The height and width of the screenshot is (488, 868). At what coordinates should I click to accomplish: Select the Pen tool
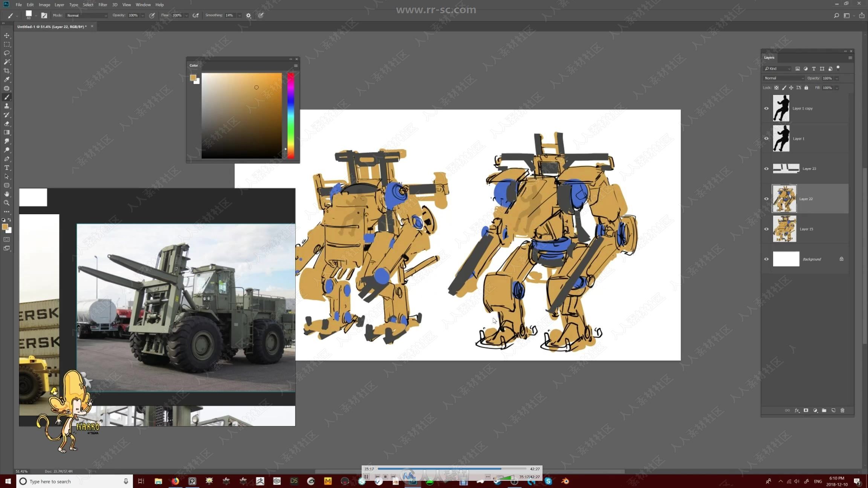pos(7,159)
